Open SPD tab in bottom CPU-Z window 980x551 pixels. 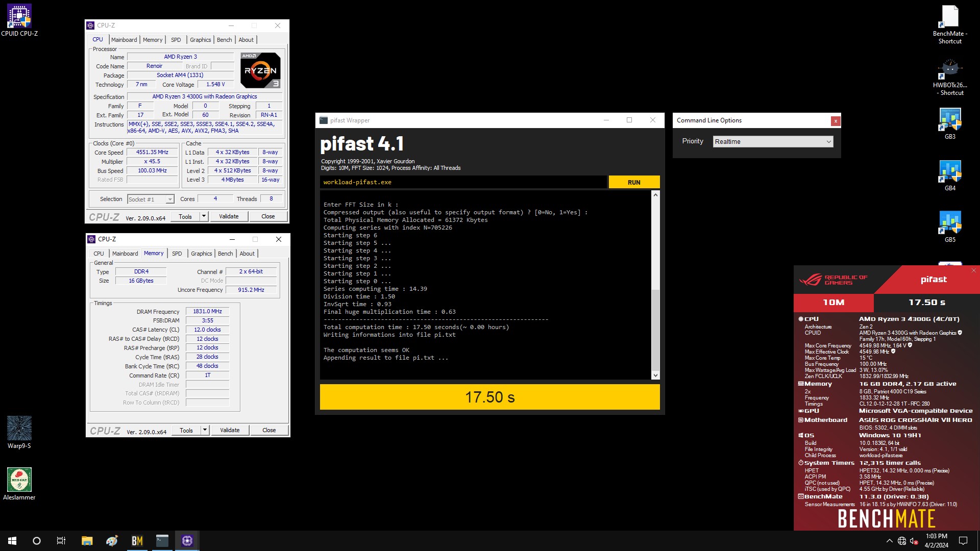click(x=177, y=254)
